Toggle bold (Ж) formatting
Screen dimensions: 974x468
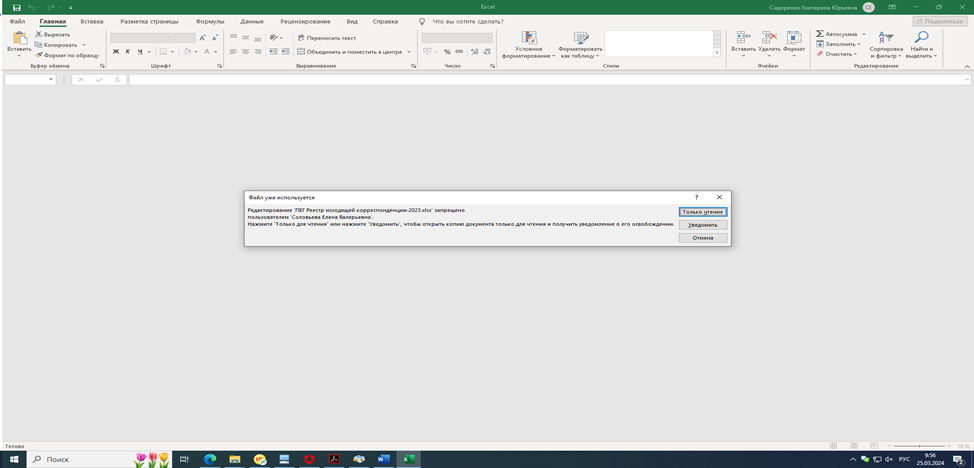tap(116, 52)
